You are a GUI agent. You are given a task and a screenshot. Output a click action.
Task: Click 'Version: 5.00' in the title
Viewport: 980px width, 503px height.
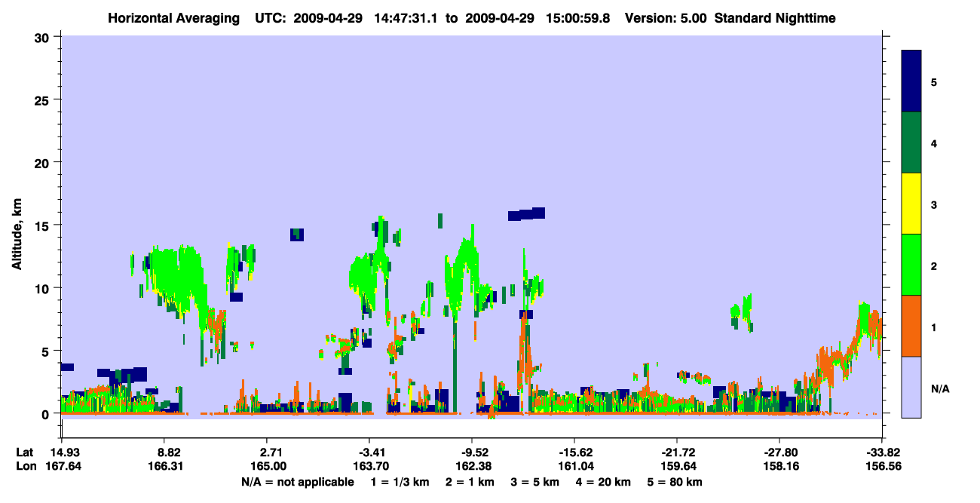[664, 17]
